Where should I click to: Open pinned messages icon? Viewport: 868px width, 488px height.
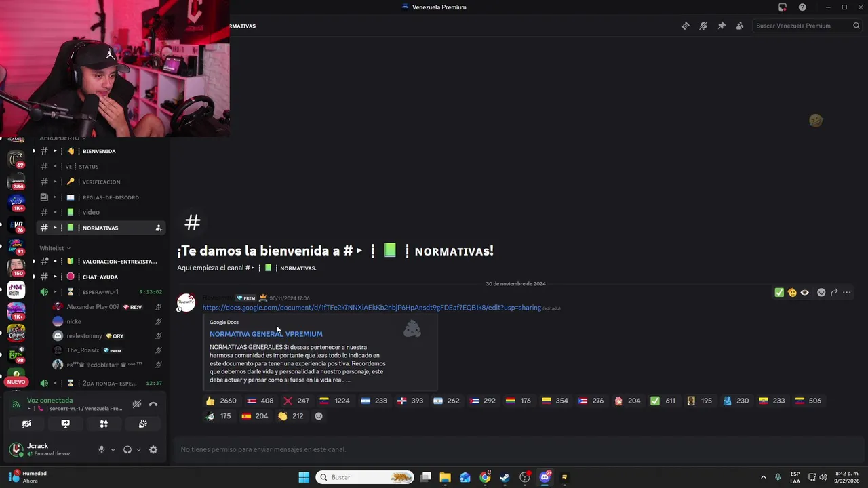[722, 26]
